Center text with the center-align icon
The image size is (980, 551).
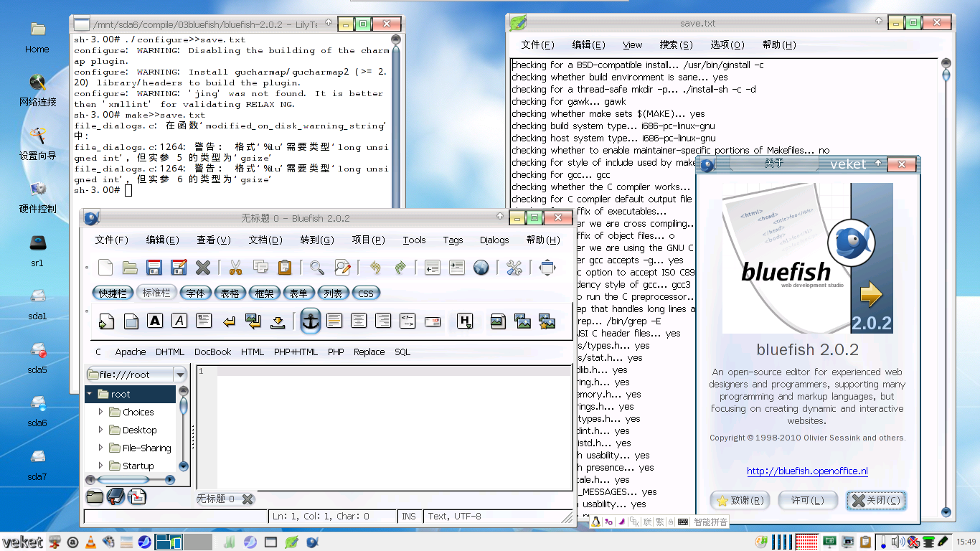pyautogui.click(x=359, y=321)
